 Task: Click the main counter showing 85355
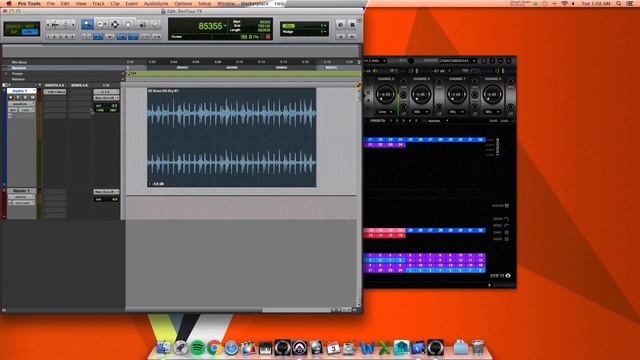pos(210,26)
